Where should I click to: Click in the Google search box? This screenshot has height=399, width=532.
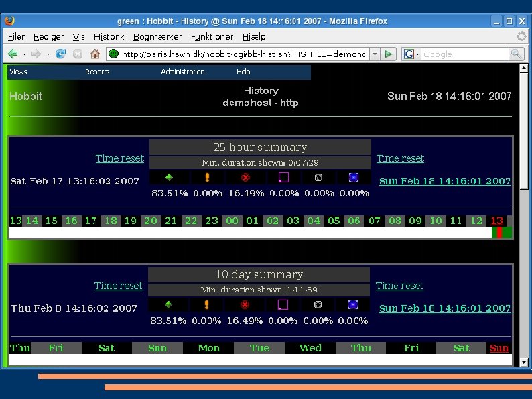pos(465,54)
